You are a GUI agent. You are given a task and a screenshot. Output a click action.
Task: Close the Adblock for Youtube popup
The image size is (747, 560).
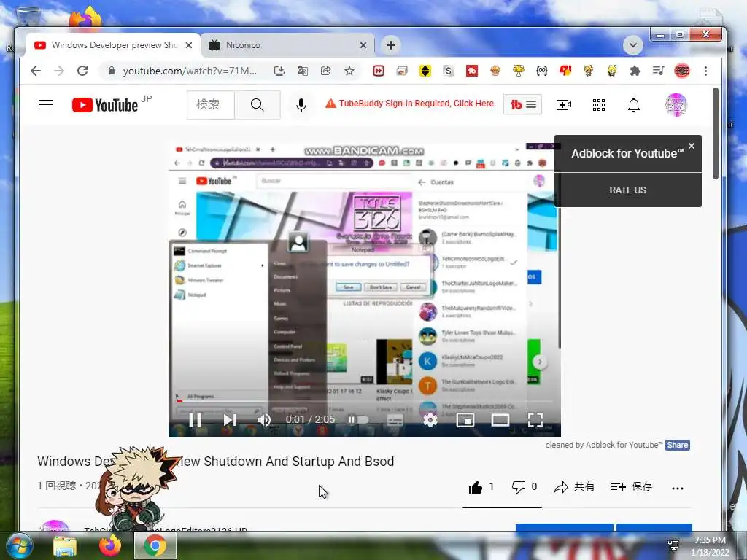(x=692, y=146)
